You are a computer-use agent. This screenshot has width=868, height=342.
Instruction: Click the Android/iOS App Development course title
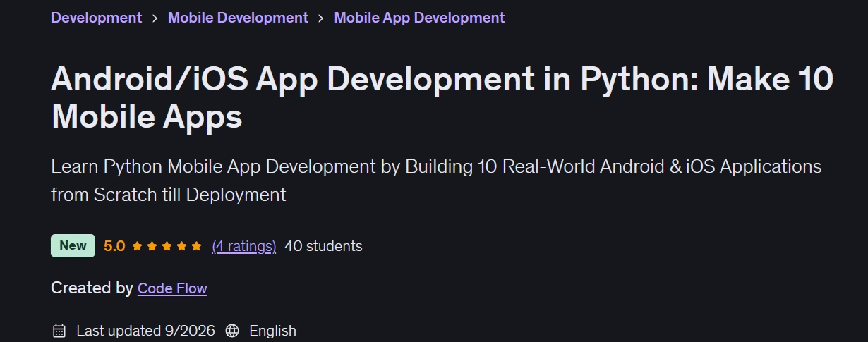click(442, 98)
